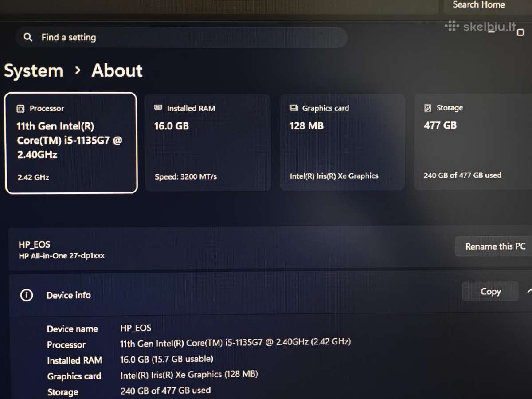Select the Processor info card
Screen dimensions: 532x399
(71, 143)
